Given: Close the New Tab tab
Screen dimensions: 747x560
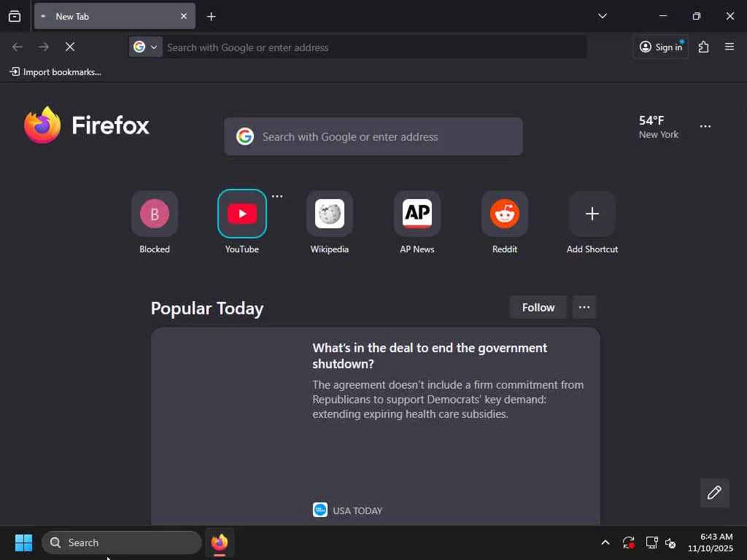Looking at the screenshot, I should (x=183, y=16).
